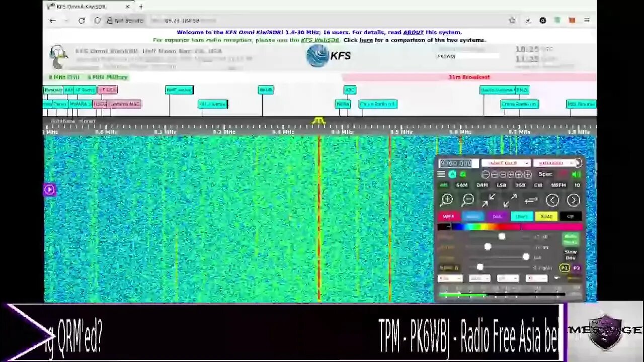
Task: Click the KiwiSDR bird logo
Action: click(59, 57)
